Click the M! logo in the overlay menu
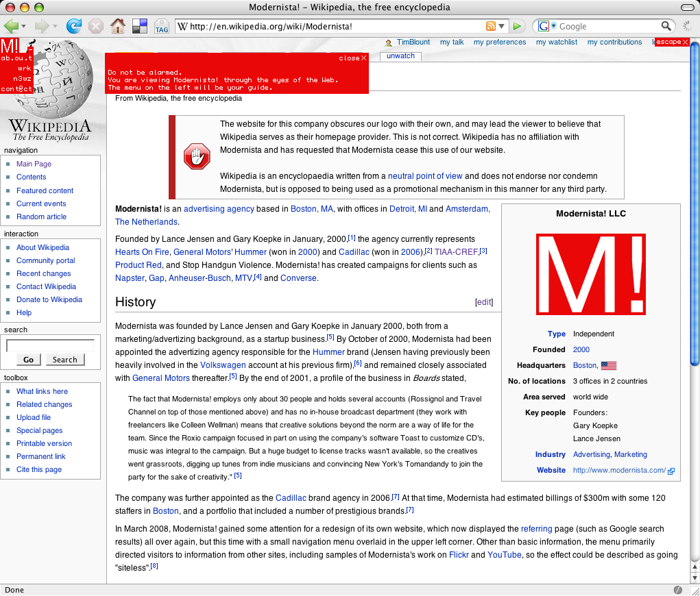 pyautogui.click(x=10, y=46)
